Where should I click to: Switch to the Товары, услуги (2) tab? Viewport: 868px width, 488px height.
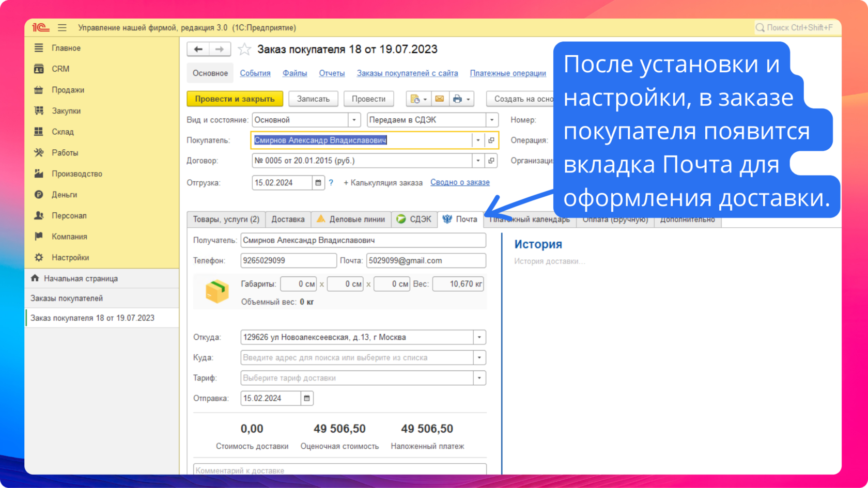click(226, 219)
